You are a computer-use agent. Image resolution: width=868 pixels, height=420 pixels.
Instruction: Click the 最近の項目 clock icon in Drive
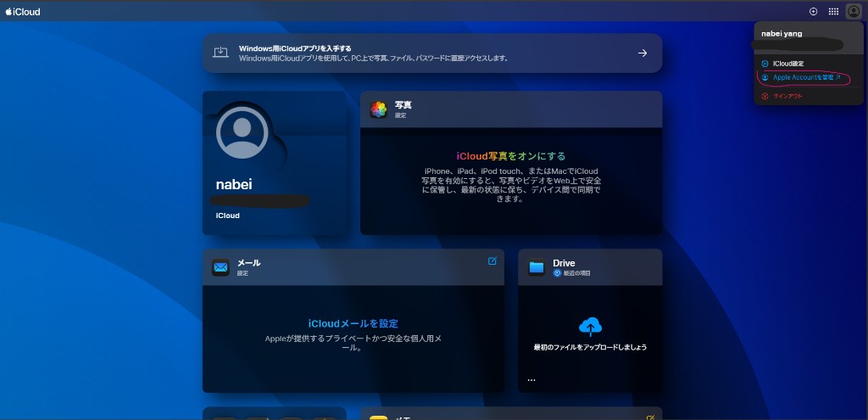pos(557,273)
